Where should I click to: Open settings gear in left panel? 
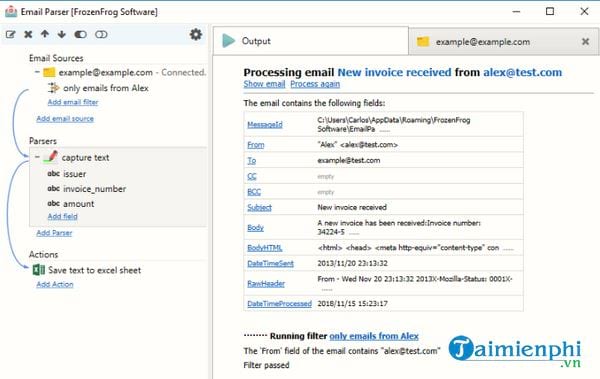[196, 34]
